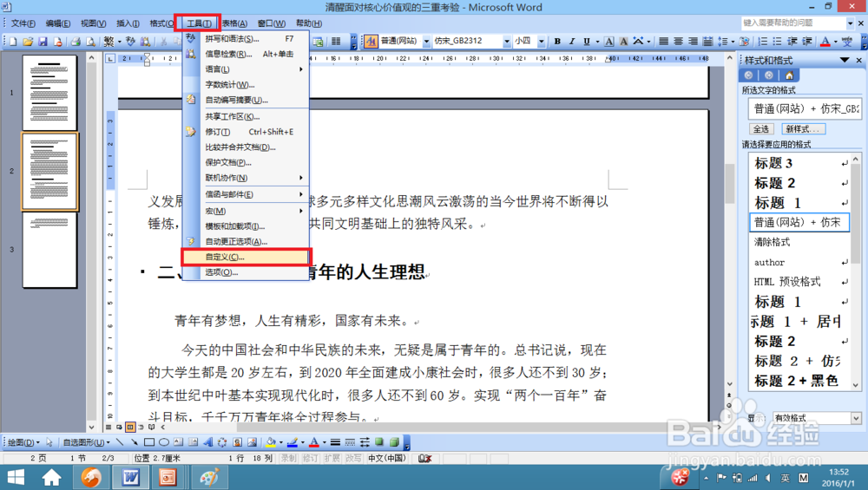Click the 全选 button
Viewport: 868px width, 490px height.
click(761, 129)
